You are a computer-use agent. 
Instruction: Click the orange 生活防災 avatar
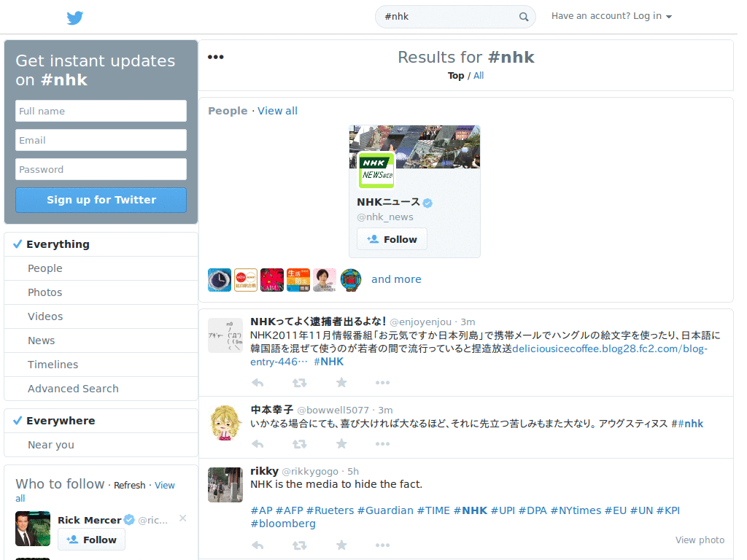pos(298,279)
